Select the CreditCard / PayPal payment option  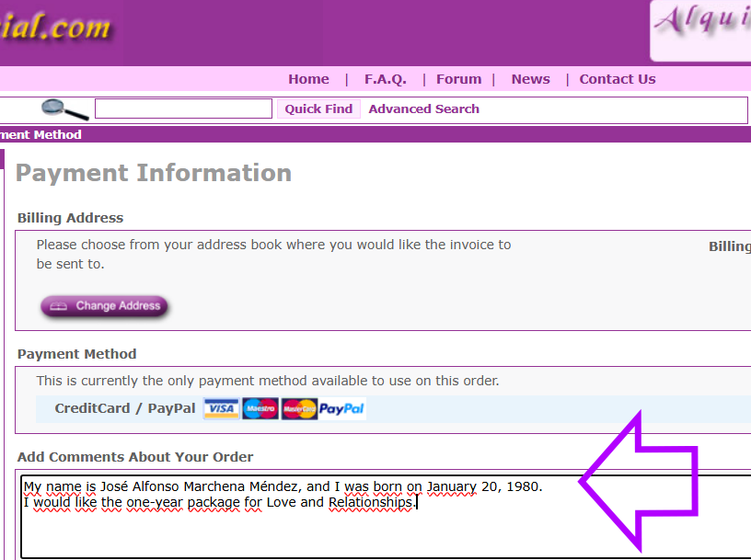125,408
